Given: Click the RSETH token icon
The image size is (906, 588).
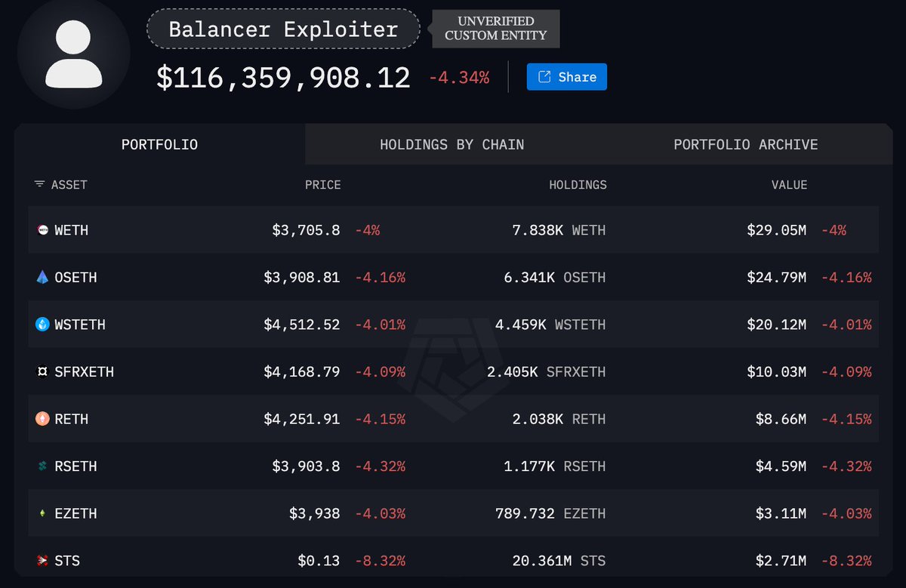Looking at the screenshot, I should (42, 466).
